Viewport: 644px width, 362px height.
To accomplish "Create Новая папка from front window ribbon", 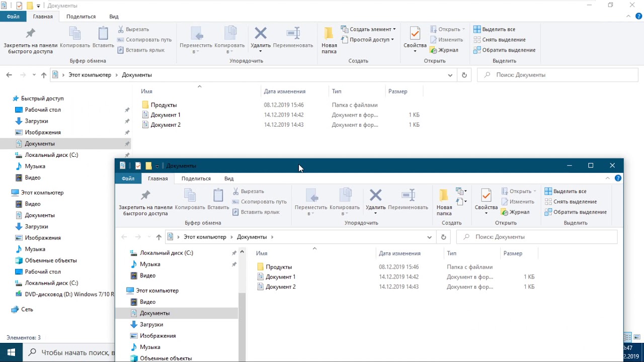I will pyautogui.click(x=444, y=202).
